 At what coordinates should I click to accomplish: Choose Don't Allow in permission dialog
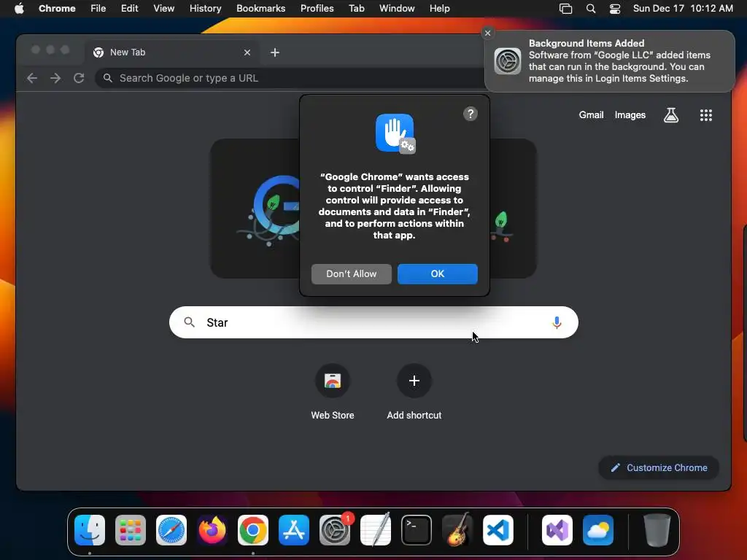(351, 274)
